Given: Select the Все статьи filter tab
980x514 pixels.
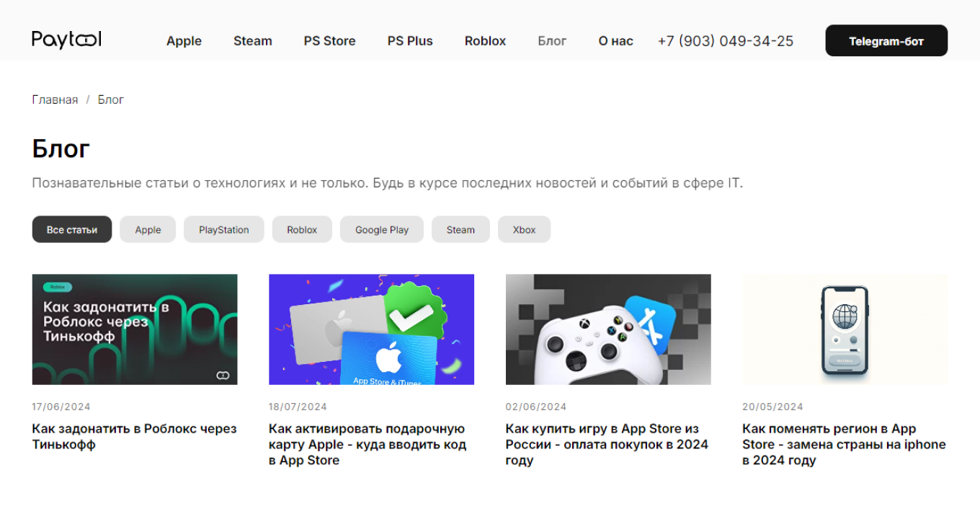Looking at the screenshot, I should coord(72,230).
